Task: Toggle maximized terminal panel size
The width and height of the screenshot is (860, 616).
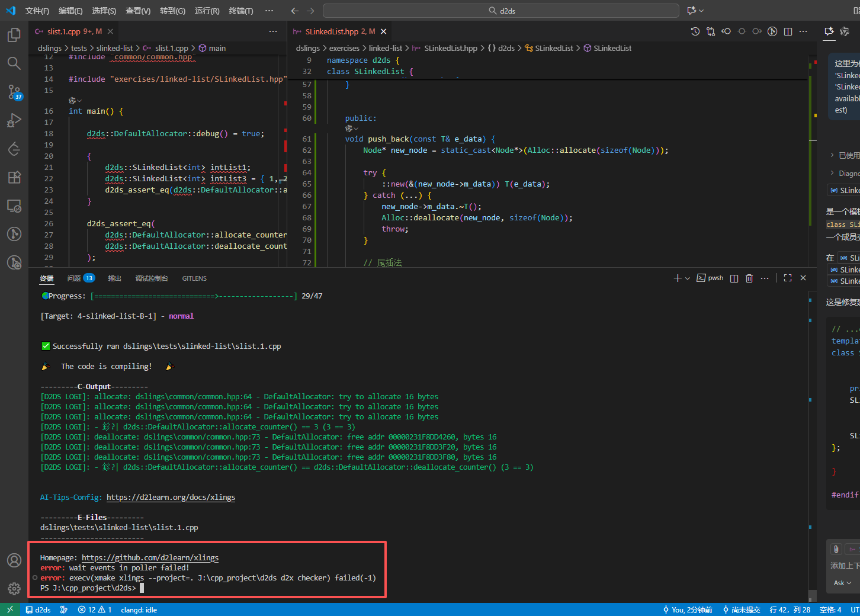Action: click(788, 278)
